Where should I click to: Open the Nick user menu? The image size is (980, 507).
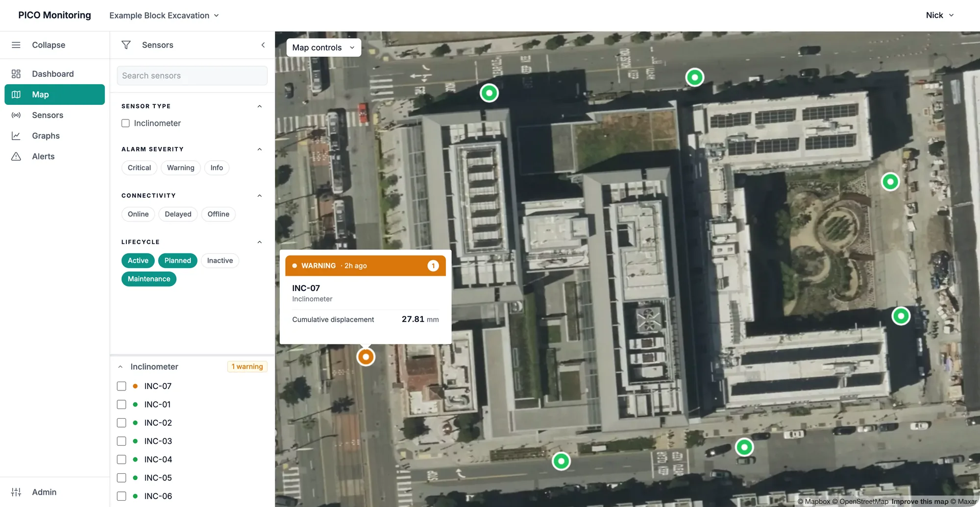[x=940, y=15]
